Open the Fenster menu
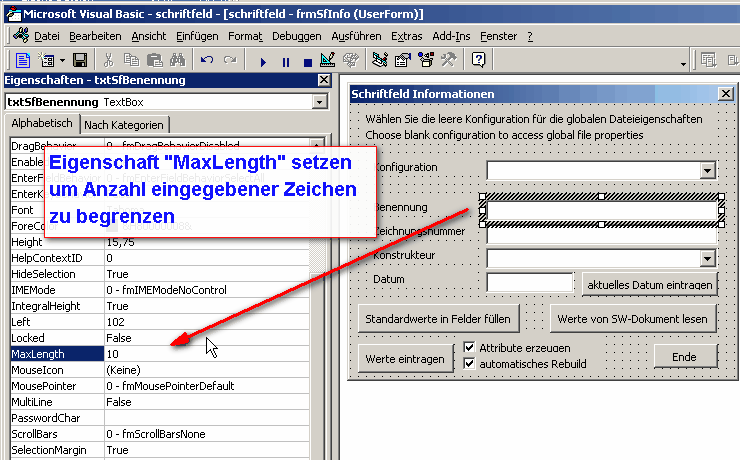 click(x=498, y=36)
